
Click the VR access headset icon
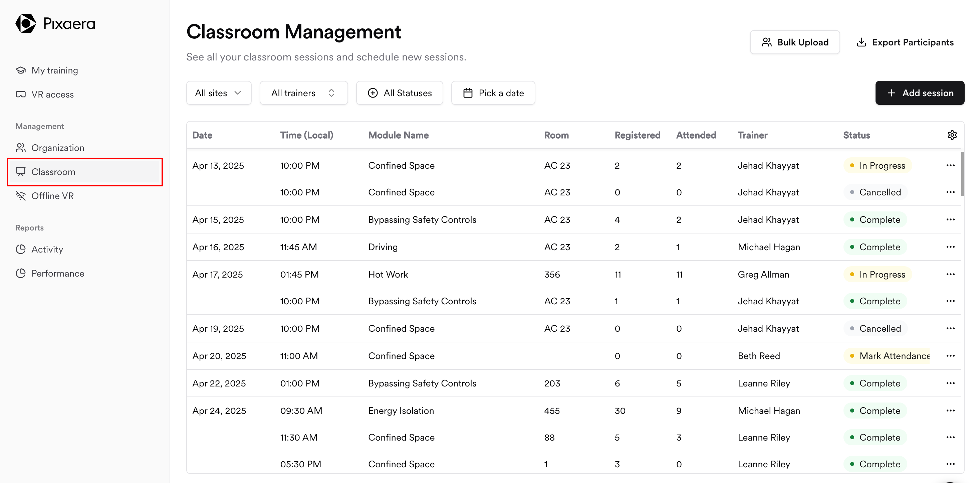click(x=21, y=95)
